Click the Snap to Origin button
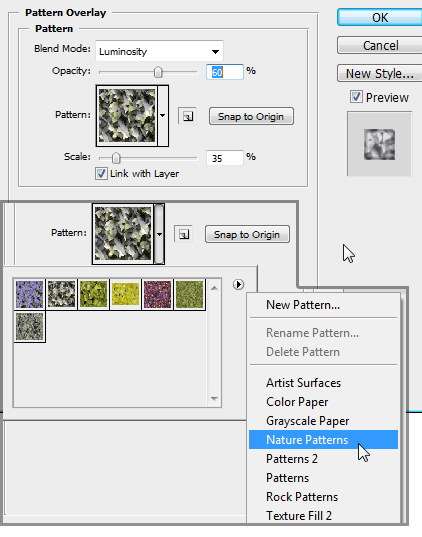The image size is (422, 537). (x=251, y=116)
